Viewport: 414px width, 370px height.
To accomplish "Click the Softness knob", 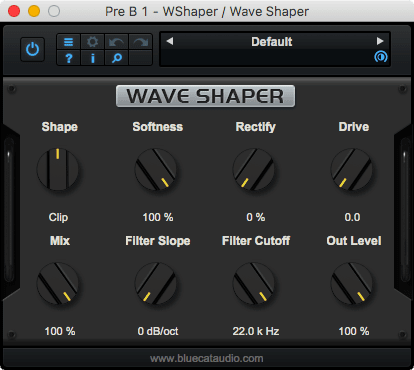I will (x=156, y=169).
